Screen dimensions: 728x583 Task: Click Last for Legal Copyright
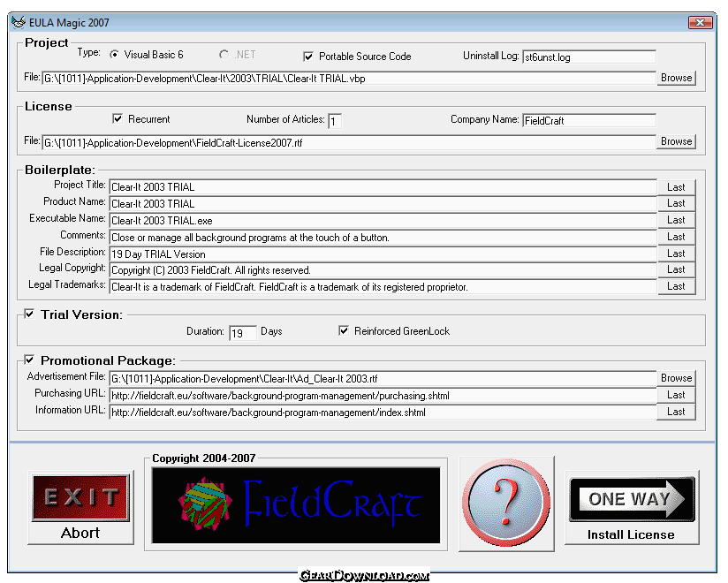(x=676, y=269)
